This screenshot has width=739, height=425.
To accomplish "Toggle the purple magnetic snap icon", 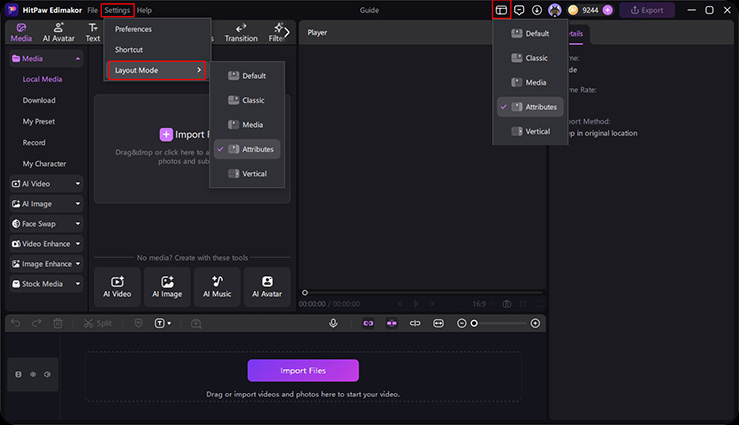I will (392, 323).
